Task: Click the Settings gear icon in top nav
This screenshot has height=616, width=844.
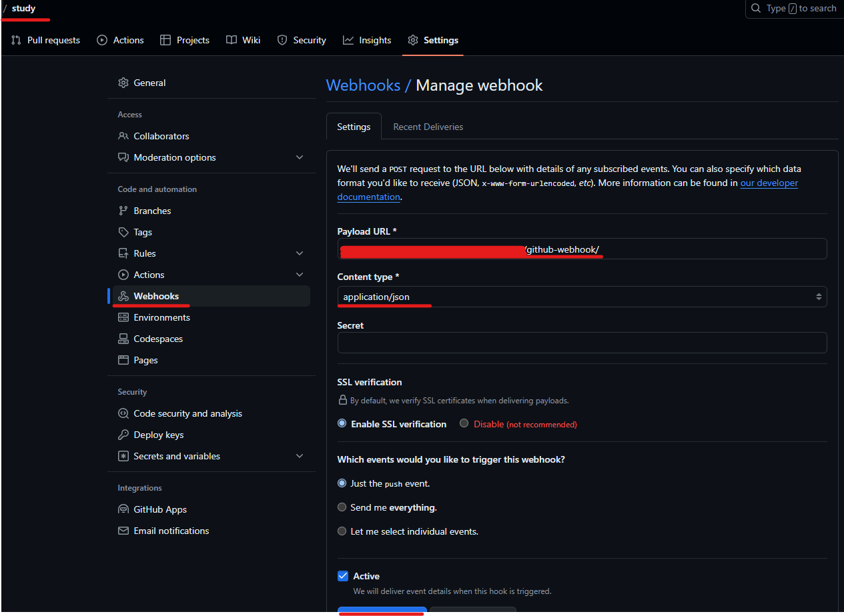Action: (x=413, y=40)
